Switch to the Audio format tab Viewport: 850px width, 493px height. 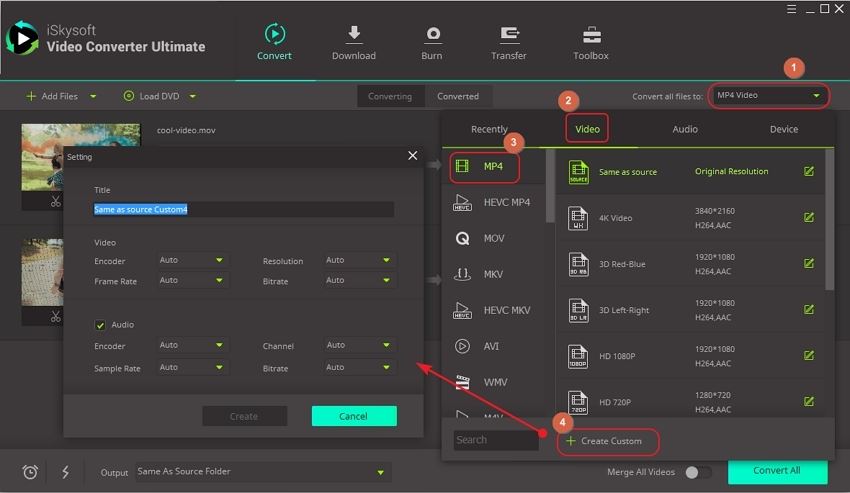coord(685,129)
